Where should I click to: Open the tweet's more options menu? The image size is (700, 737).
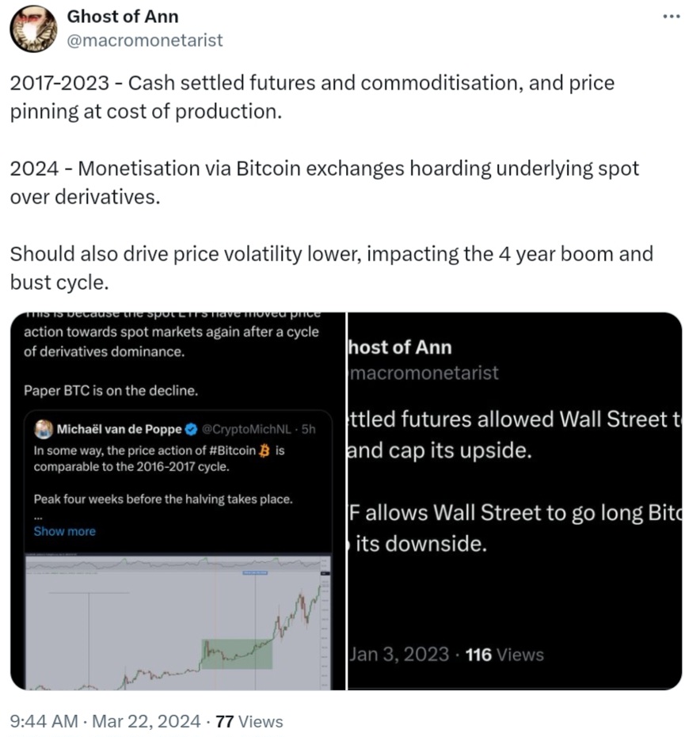[x=671, y=17]
